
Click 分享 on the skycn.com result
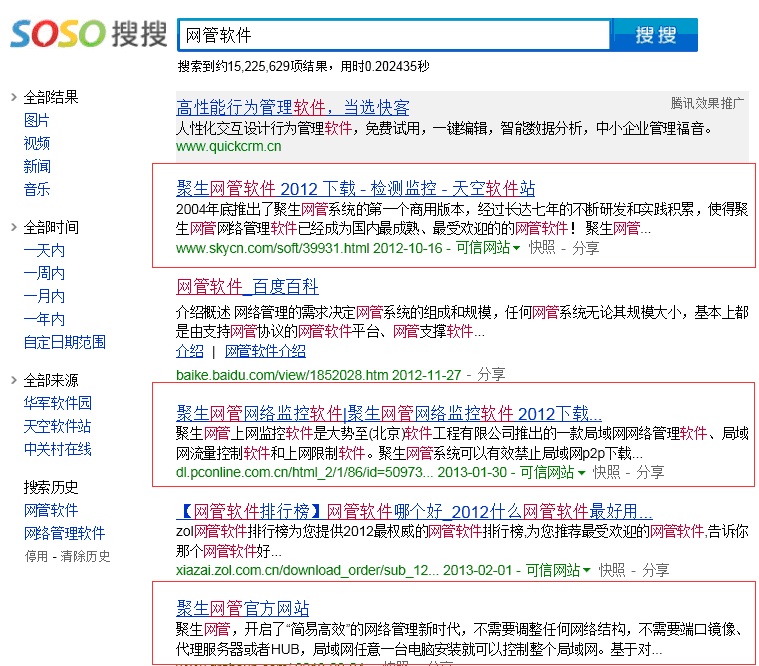[x=585, y=248]
